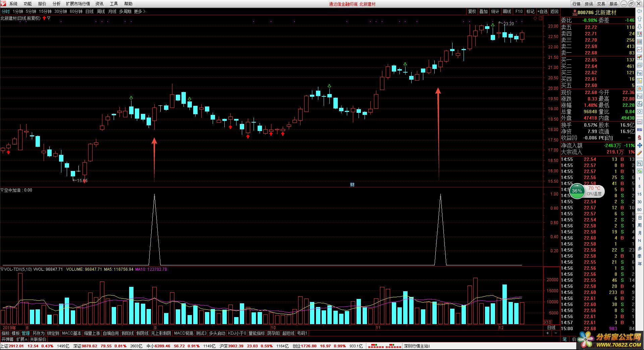Open the f(x) formula icon
This screenshot has height=350, width=644.
pyautogui.click(x=640, y=104)
